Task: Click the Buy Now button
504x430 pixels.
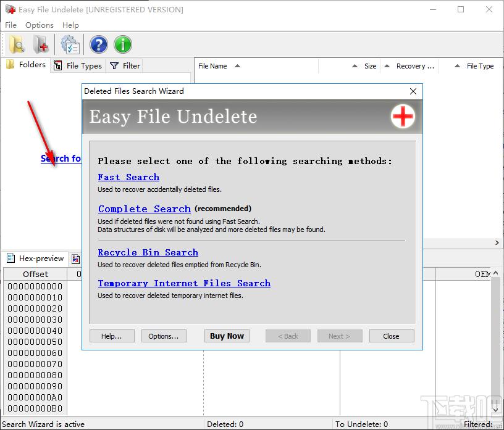Action: pyautogui.click(x=227, y=336)
